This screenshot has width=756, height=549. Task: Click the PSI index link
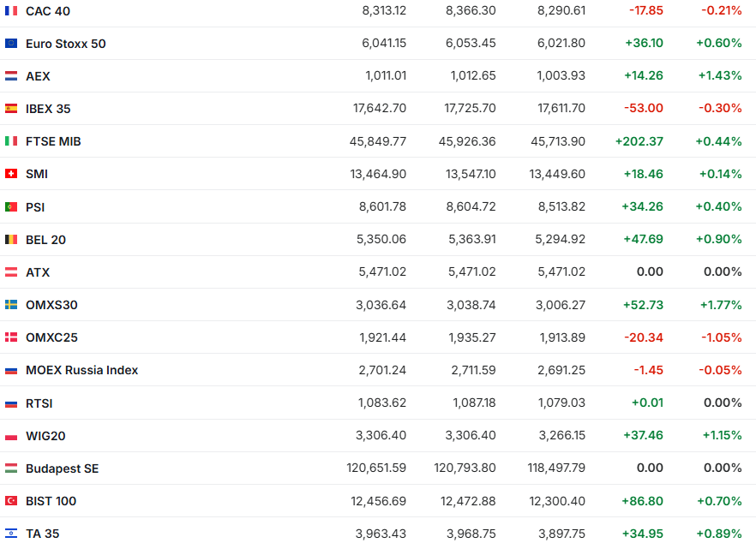tap(35, 207)
